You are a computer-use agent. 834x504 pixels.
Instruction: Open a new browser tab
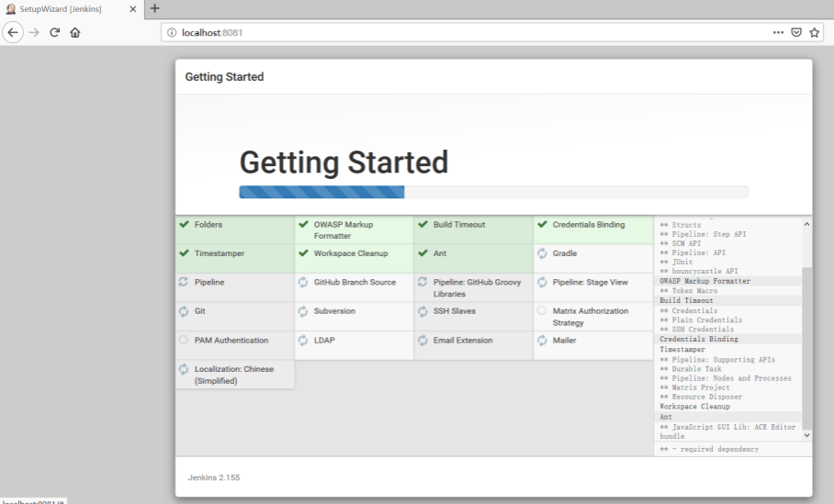pos(155,8)
